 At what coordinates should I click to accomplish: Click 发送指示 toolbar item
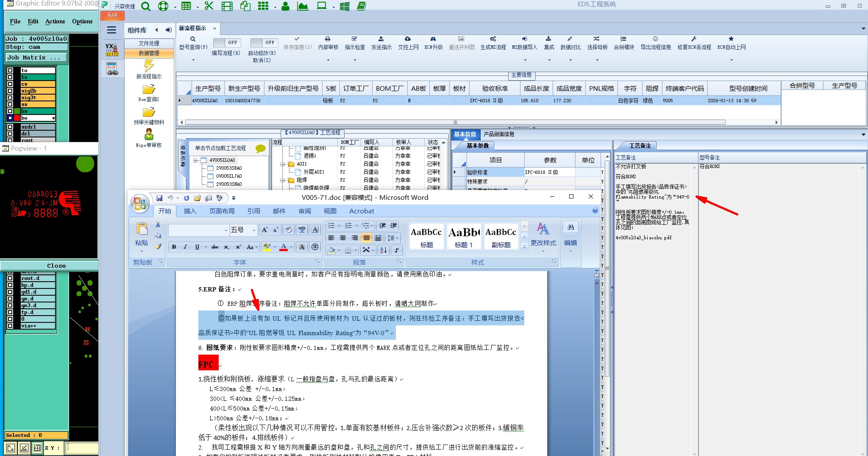pyautogui.click(x=381, y=43)
